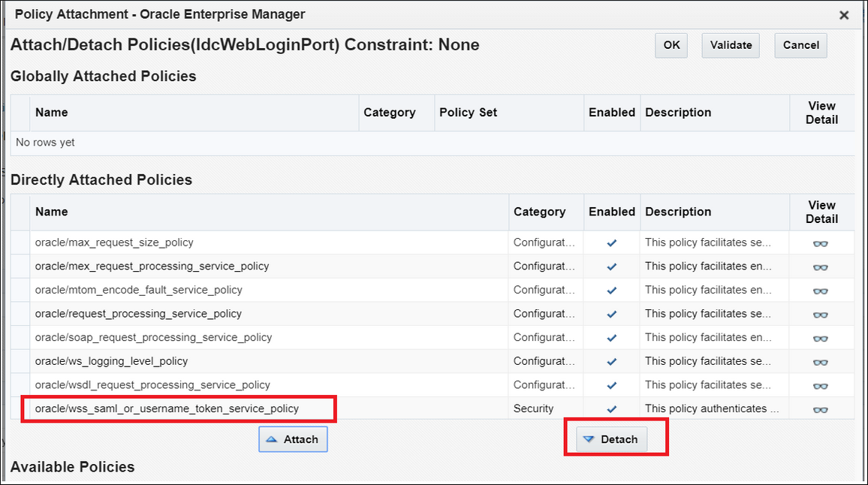Click description 'This policy authenticates ...'
Viewport: 868px width, 485px height.
click(712, 408)
